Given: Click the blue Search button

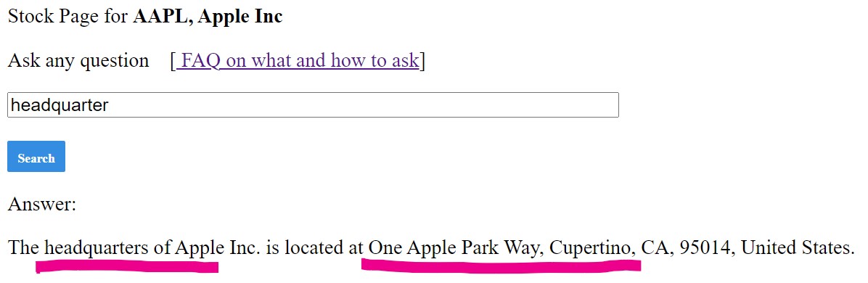Looking at the screenshot, I should click(36, 156).
